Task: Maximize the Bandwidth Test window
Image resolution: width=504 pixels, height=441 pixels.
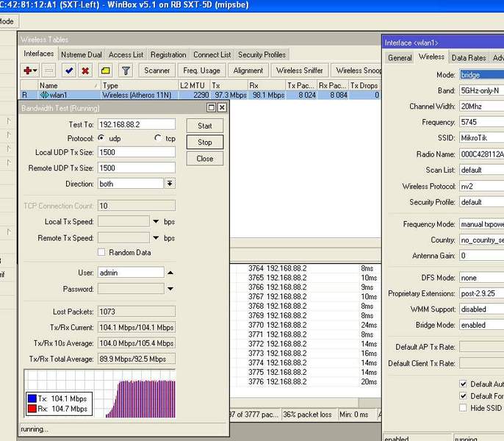Action: pos(211,107)
